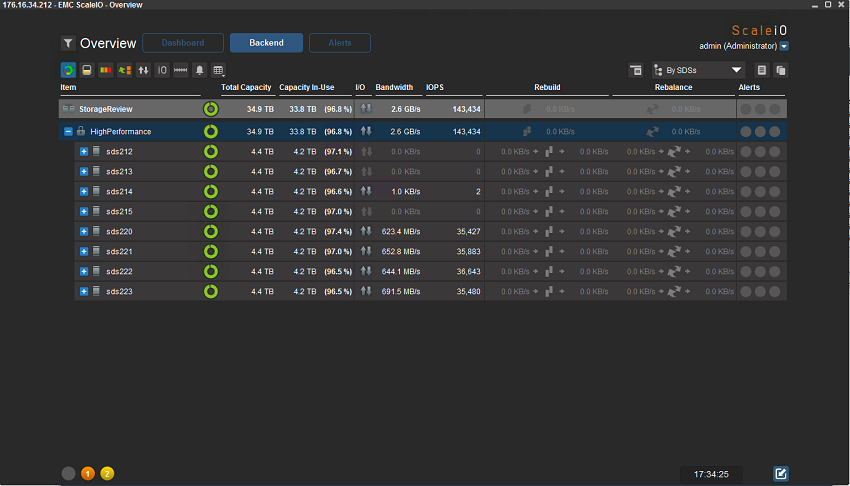Click the copy/duplicate pages icon at toolbar end
Viewport: 850px width, 486px height.
point(781,70)
